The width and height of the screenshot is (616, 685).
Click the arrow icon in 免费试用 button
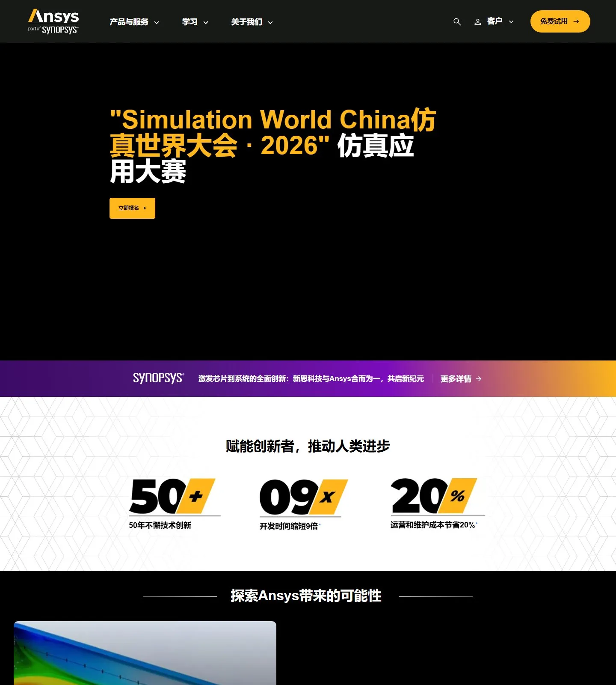576,21
